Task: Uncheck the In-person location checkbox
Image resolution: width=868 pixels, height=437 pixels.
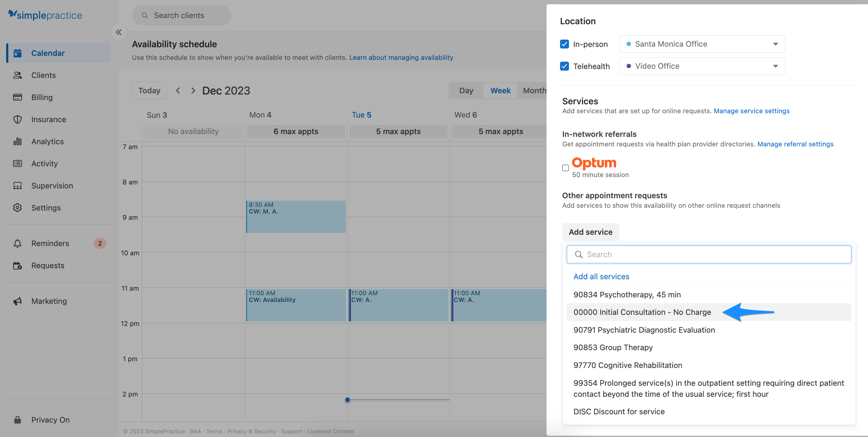Action: [x=564, y=44]
